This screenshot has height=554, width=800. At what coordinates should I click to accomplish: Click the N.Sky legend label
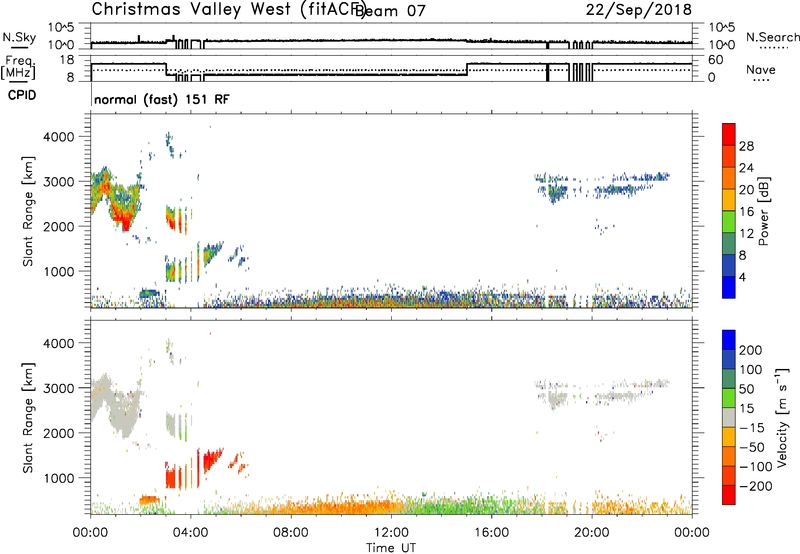[19, 37]
